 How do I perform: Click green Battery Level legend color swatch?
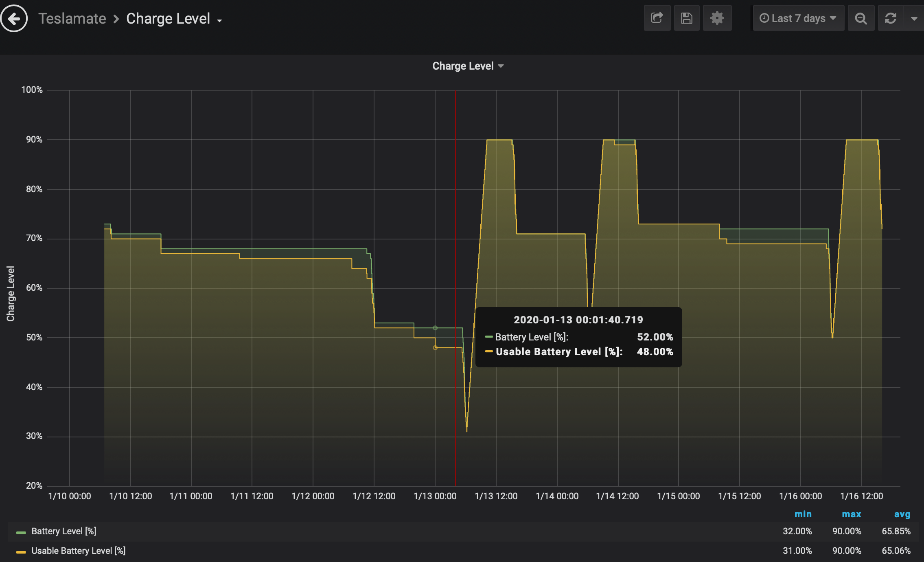[x=21, y=532]
